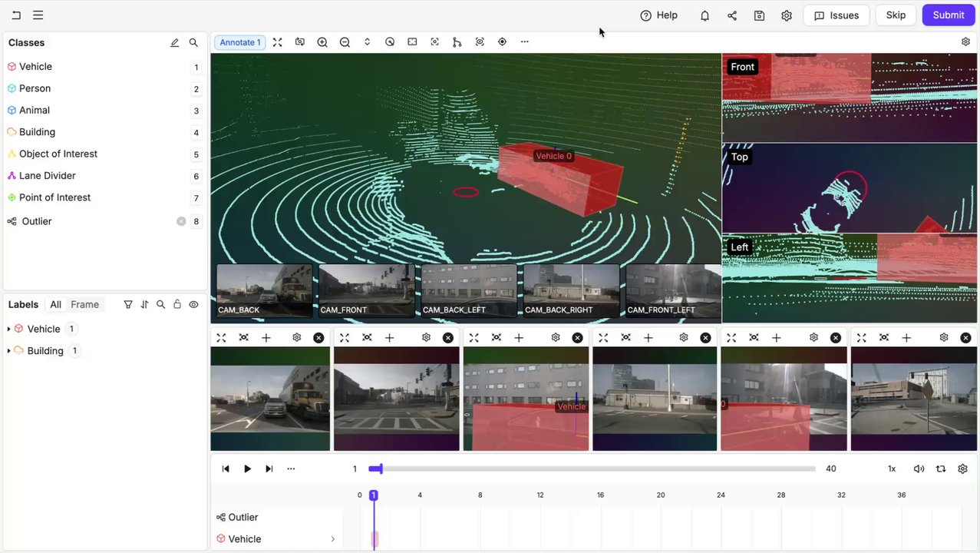Search classes with the magnifier icon
The width and height of the screenshot is (980, 553).
tap(193, 43)
